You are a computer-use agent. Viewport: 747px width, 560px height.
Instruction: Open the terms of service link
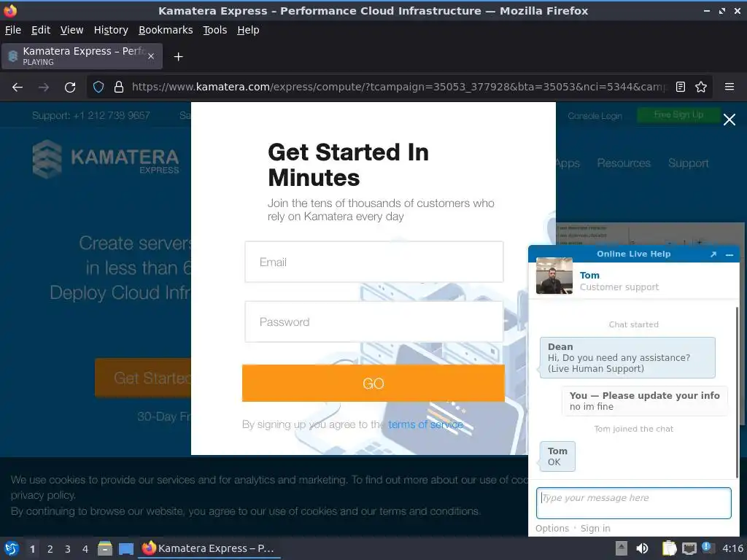click(425, 424)
